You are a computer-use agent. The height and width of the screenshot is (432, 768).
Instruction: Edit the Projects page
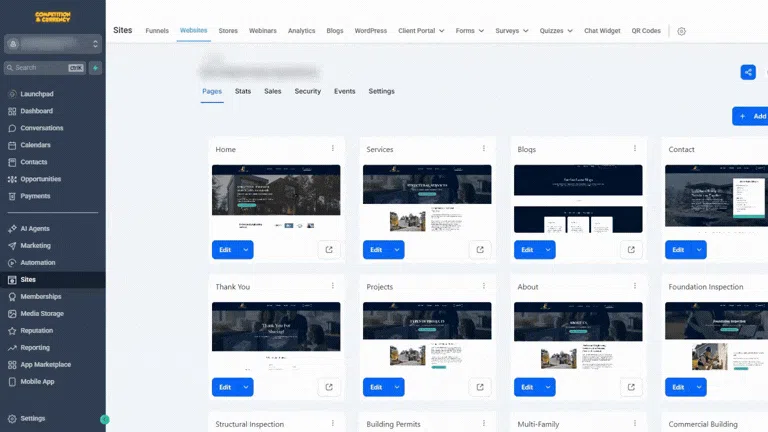(x=376, y=387)
